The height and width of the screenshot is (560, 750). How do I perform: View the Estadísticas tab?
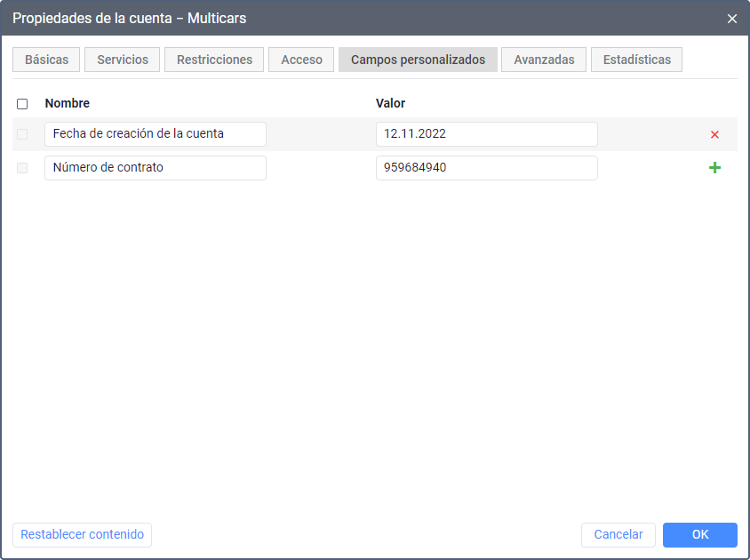click(636, 60)
